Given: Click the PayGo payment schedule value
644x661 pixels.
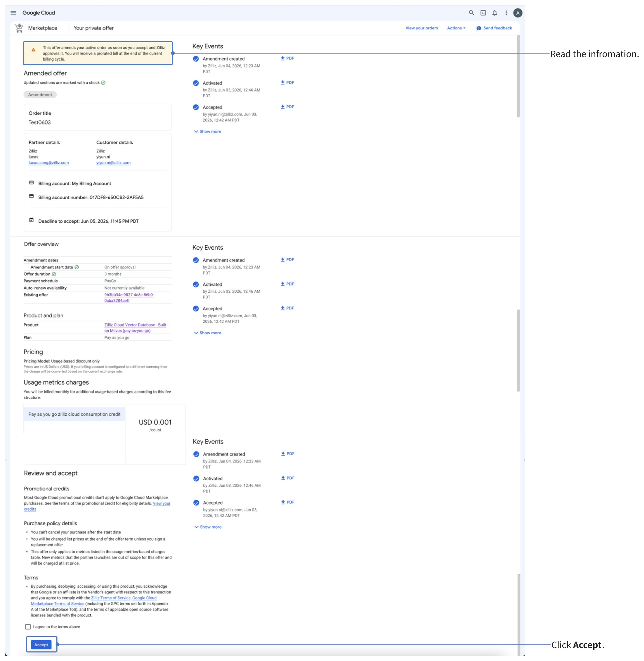Looking at the screenshot, I should point(110,281).
